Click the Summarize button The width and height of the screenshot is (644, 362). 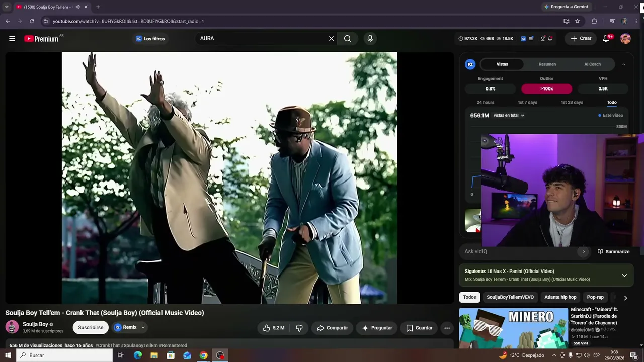(614, 252)
